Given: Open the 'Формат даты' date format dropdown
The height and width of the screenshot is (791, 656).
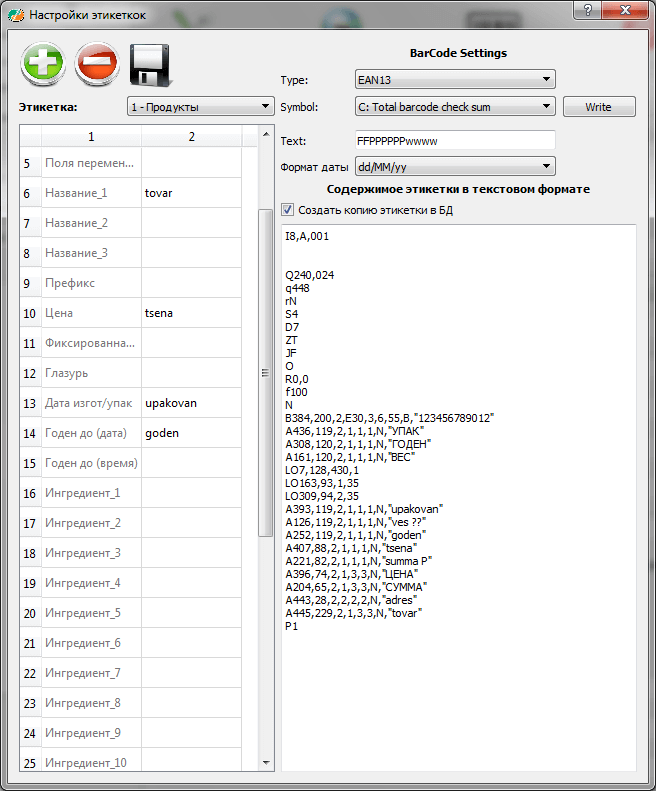Looking at the screenshot, I should [x=455, y=166].
